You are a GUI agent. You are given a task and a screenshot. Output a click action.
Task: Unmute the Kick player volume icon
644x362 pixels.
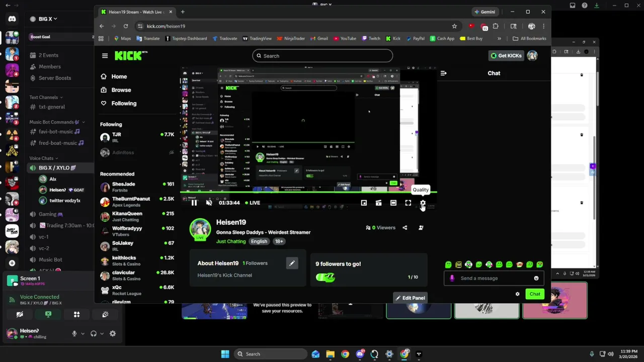click(x=209, y=203)
